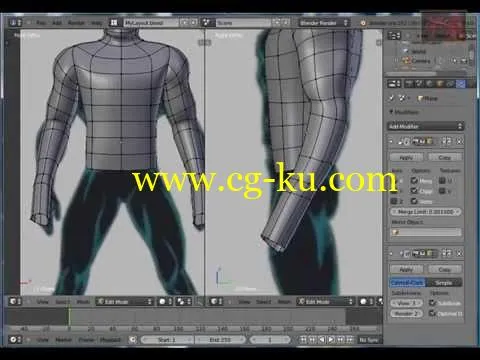Open Properties editor type selector icon
Screen dimensions: 480x360
click(394, 84)
